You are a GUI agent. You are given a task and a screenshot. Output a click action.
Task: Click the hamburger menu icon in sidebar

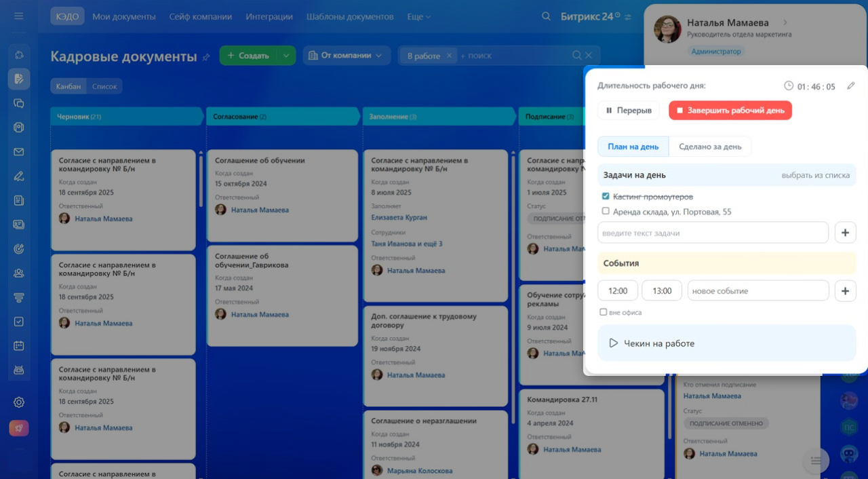[18, 16]
